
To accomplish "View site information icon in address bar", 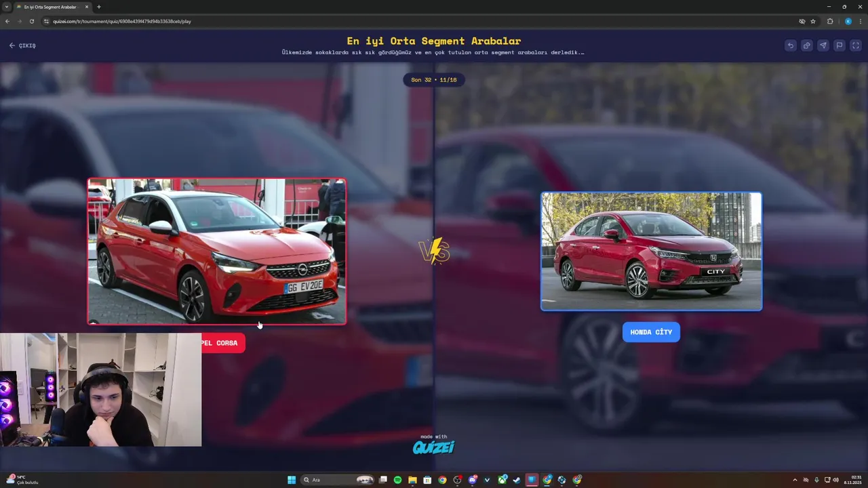I will click(x=47, y=21).
